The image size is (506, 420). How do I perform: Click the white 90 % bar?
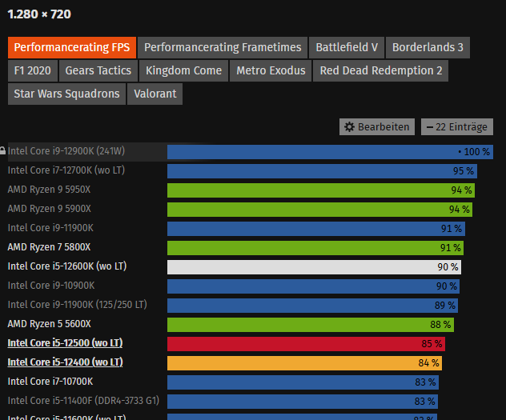[314, 267]
